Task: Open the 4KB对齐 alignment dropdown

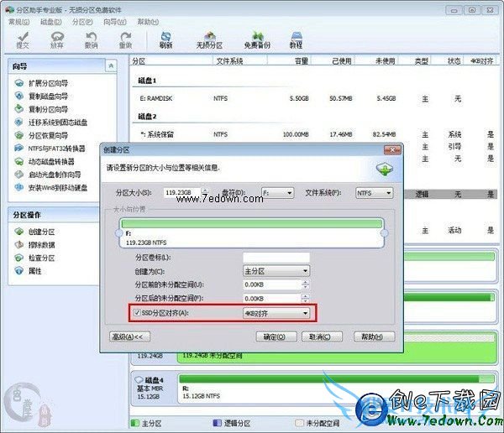Action: click(276, 313)
